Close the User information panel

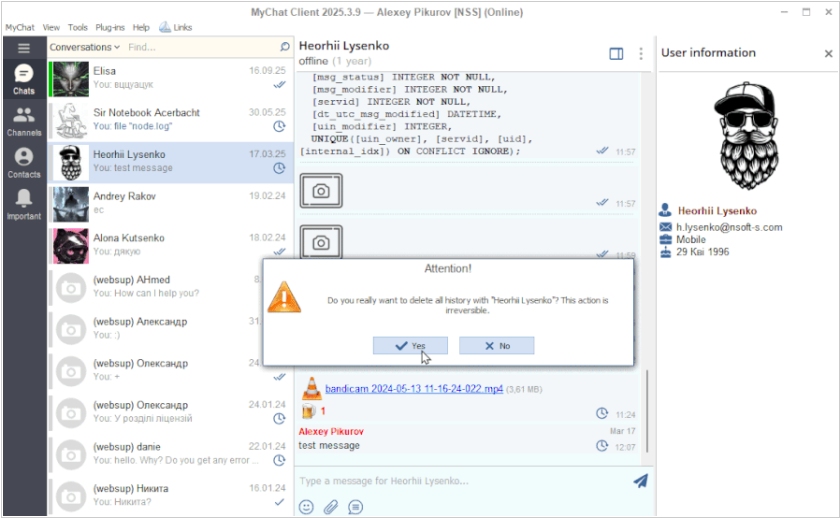[827, 53]
